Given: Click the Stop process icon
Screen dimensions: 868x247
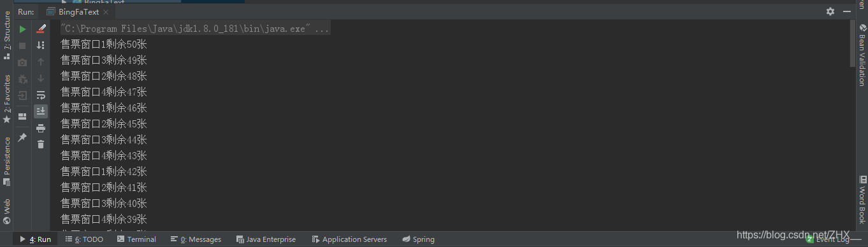Looking at the screenshot, I should [x=22, y=46].
